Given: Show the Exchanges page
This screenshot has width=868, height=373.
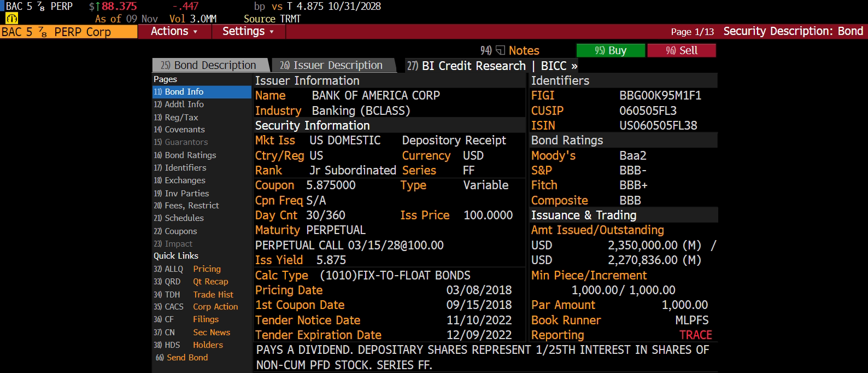Looking at the screenshot, I should coord(202,180).
